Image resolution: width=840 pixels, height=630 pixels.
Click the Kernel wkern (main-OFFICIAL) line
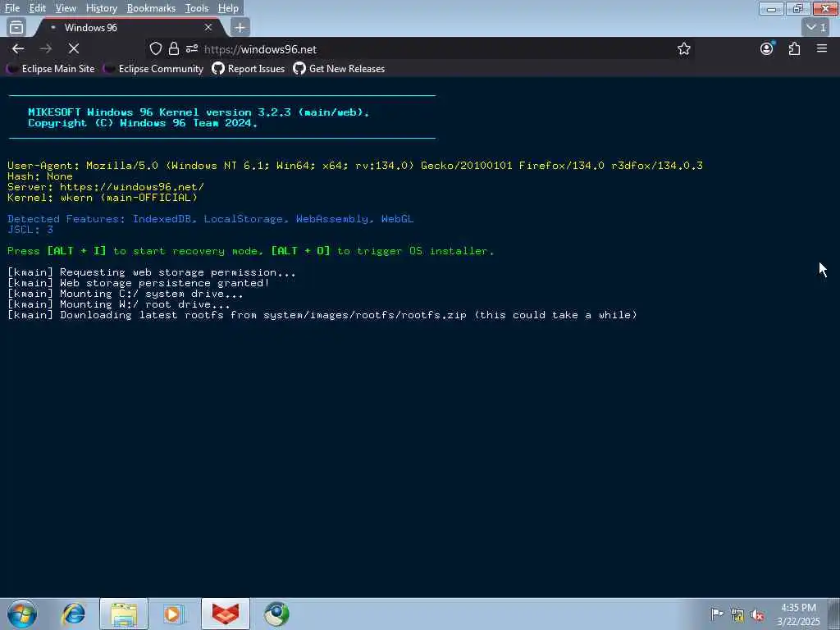pyautogui.click(x=103, y=198)
